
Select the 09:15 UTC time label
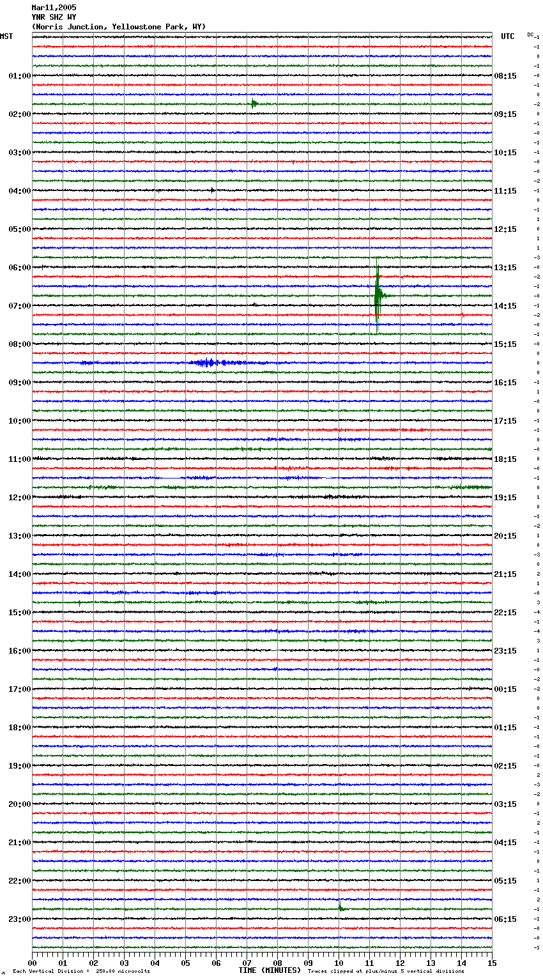[x=505, y=114]
